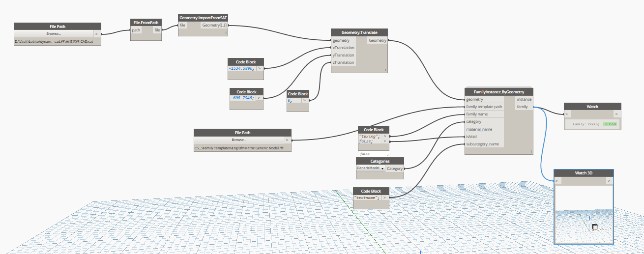Click the family output port
The width and height of the screenshot is (644, 254).
[524, 107]
